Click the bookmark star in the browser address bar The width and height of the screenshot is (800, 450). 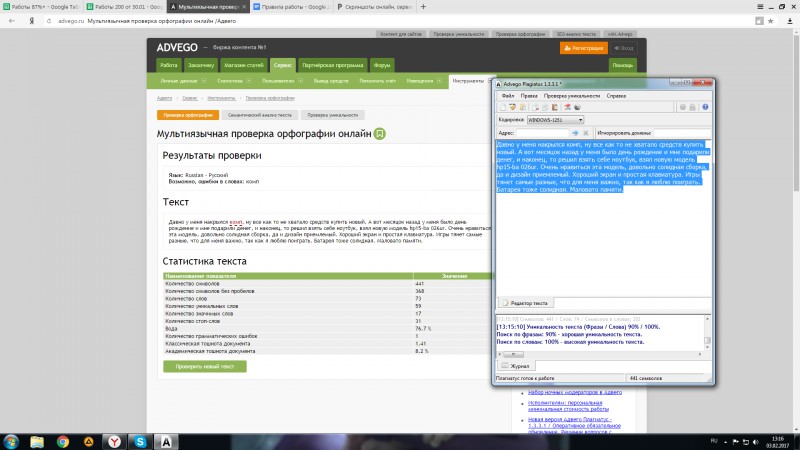tap(770, 21)
